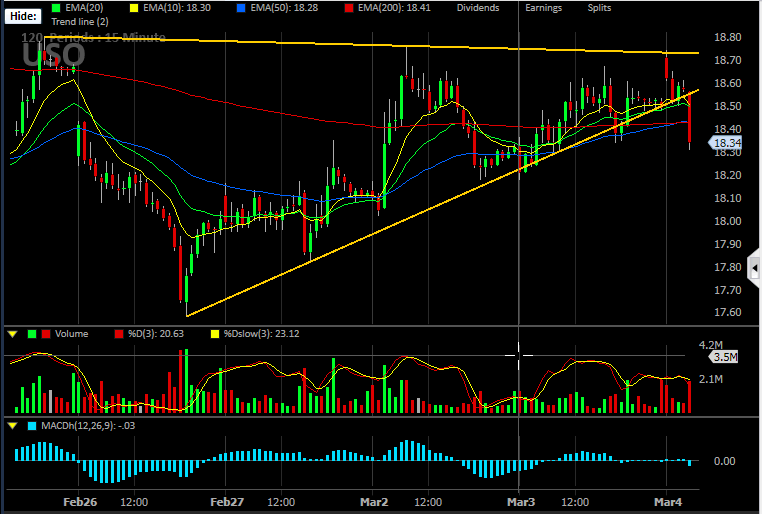This screenshot has height=514, width=762.
Task: Expand the side panel with the left arrow tab
Action: point(754,268)
